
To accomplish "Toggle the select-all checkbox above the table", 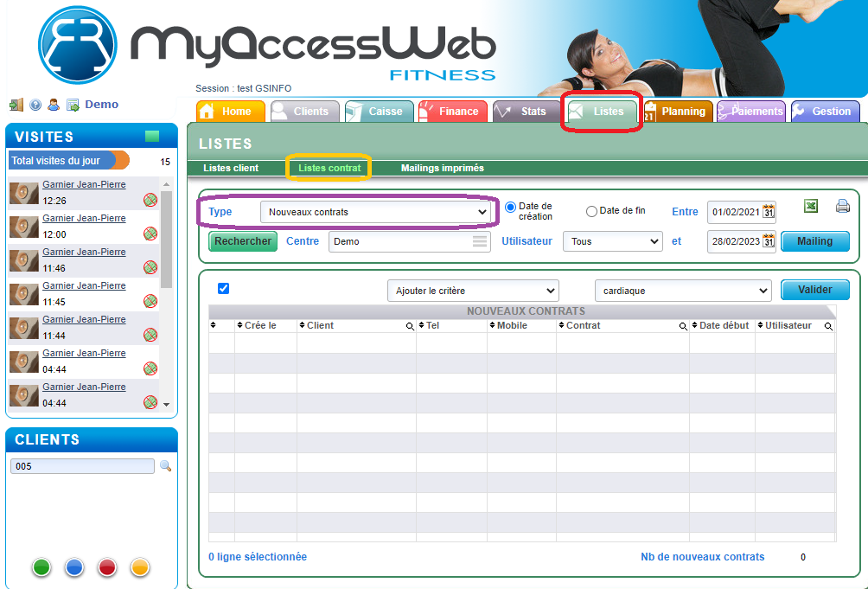I will [x=224, y=289].
